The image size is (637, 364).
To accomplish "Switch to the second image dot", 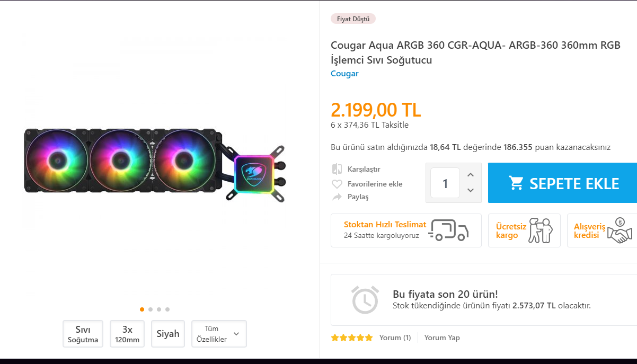I will (x=151, y=309).
